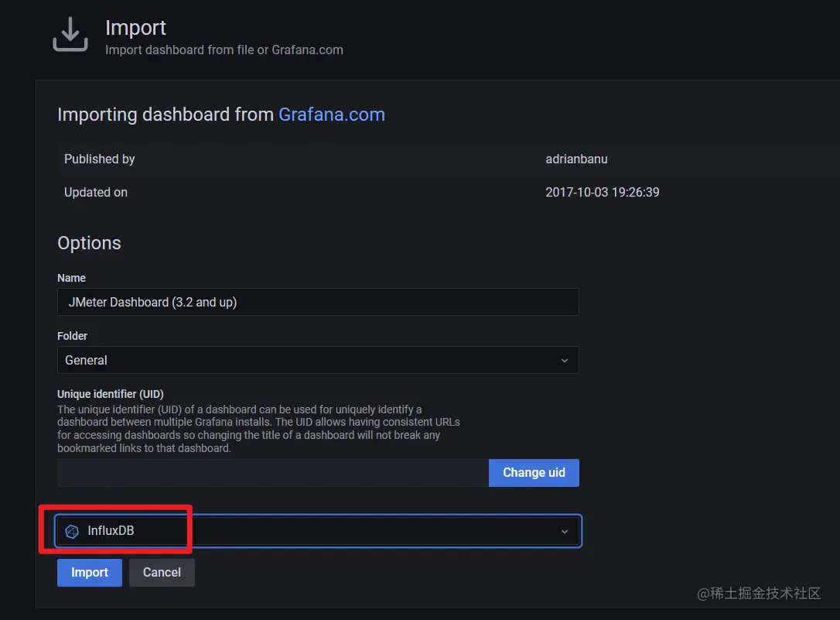
Task: Click the dashboard Name input field
Action: click(318, 302)
